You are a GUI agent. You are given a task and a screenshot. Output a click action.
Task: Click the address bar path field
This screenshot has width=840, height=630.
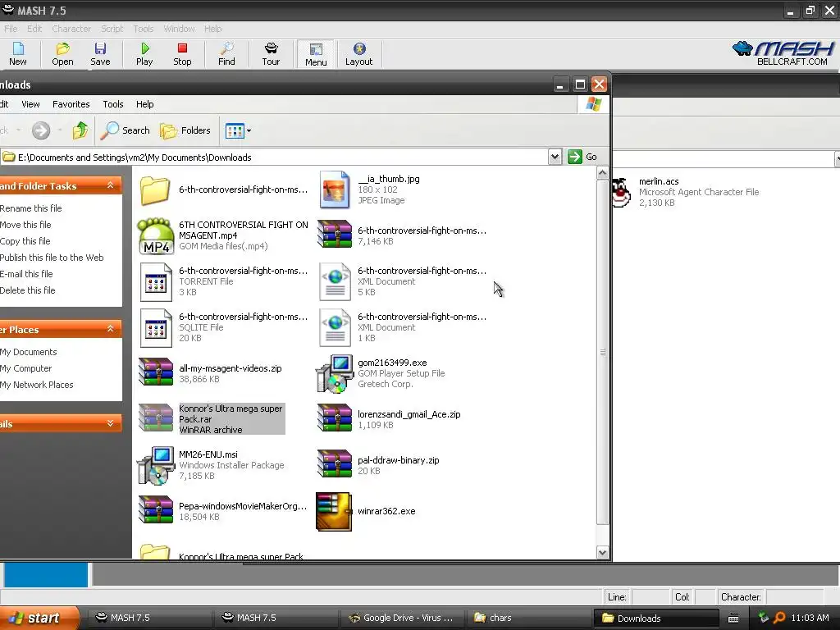(x=274, y=157)
